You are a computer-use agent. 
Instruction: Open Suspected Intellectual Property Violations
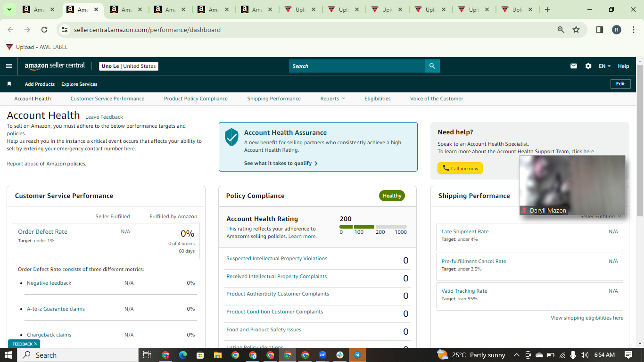pyautogui.click(x=277, y=258)
